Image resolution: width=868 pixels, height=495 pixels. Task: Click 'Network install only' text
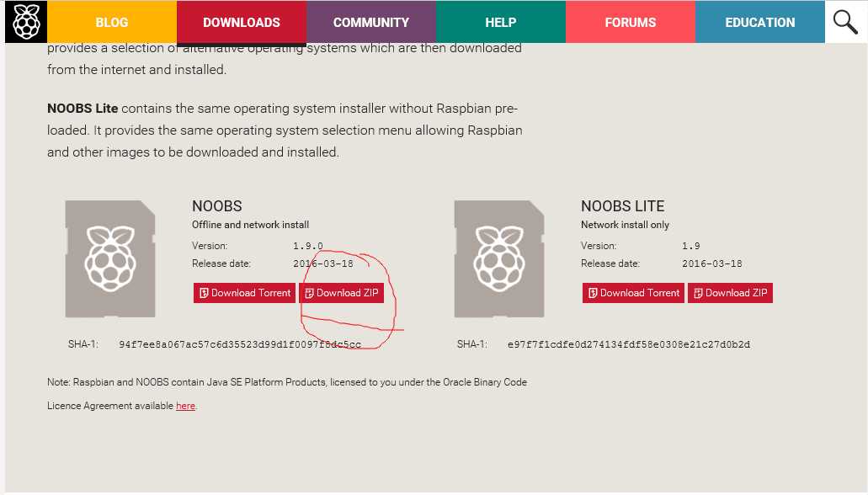pos(625,225)
